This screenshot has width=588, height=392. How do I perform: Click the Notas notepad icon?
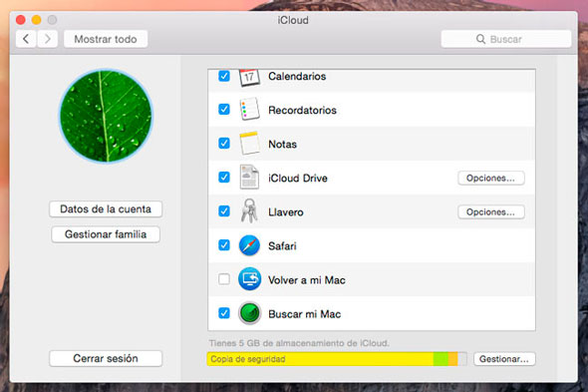[x=249, y=143]
